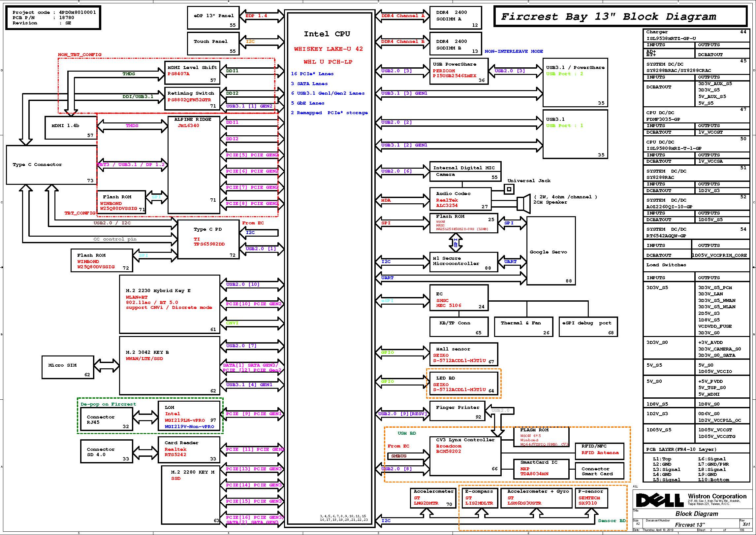Click the Finger Printer block
The width and height of the screenshot is (756, 535).
click(x=457, y=411)
